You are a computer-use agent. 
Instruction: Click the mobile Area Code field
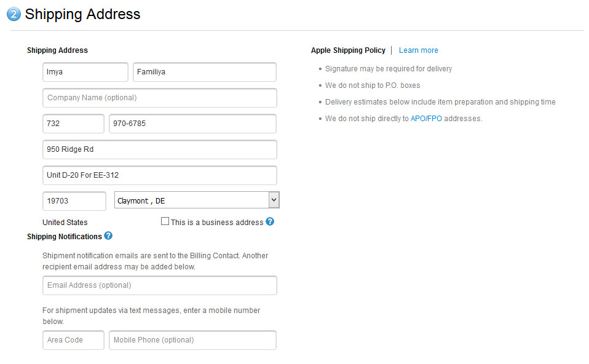pyautogui.click(x=73, y=340)
